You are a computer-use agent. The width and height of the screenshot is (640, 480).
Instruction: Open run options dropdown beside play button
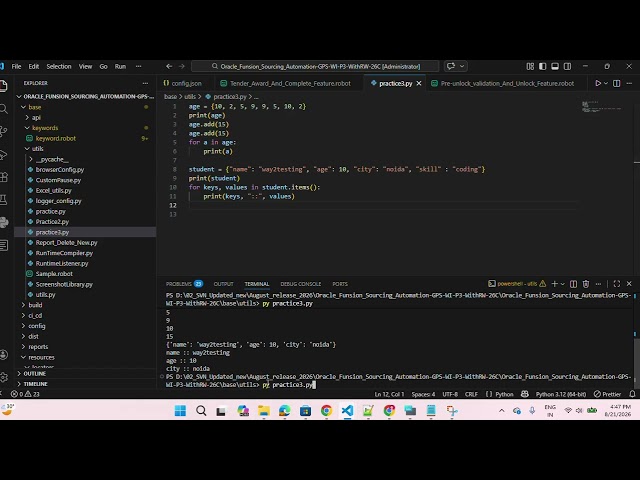tap(606, 83)
